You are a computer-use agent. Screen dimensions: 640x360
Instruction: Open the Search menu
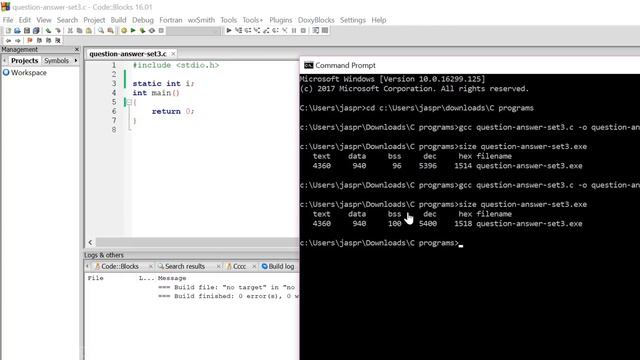67,20
